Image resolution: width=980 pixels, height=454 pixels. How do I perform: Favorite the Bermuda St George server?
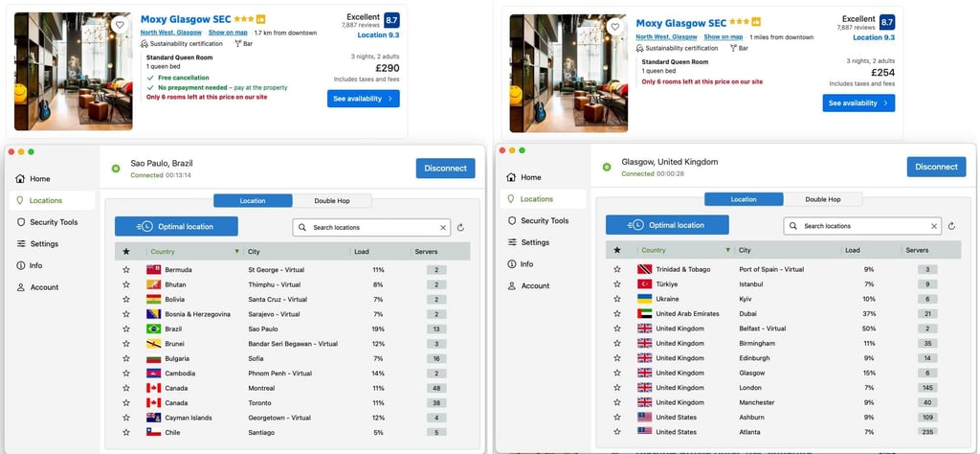coord(126,270)
